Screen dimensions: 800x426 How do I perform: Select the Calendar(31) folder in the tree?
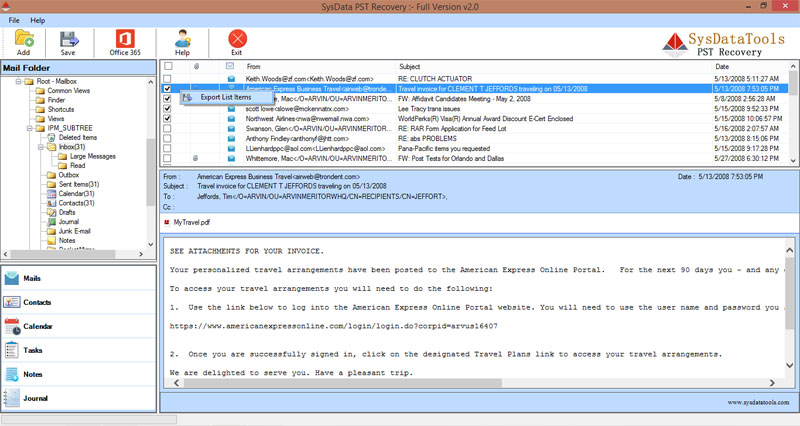76,193
